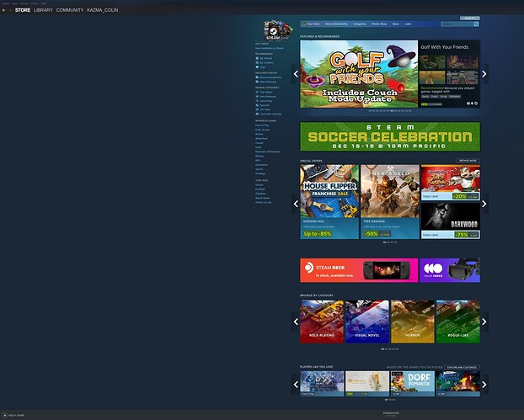Click the Wishlist button
Image resolution: width=524 pixels, height=420 pixels.
469,18
